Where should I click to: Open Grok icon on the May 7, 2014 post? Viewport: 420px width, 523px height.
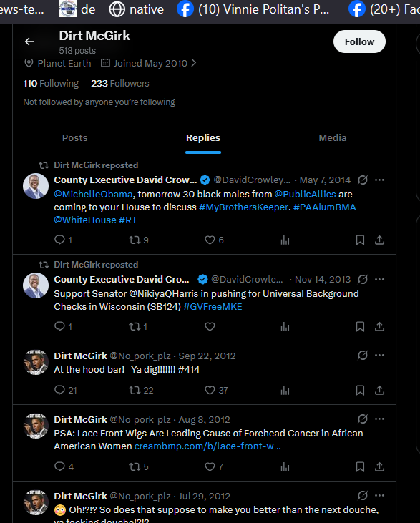[363, 180]
